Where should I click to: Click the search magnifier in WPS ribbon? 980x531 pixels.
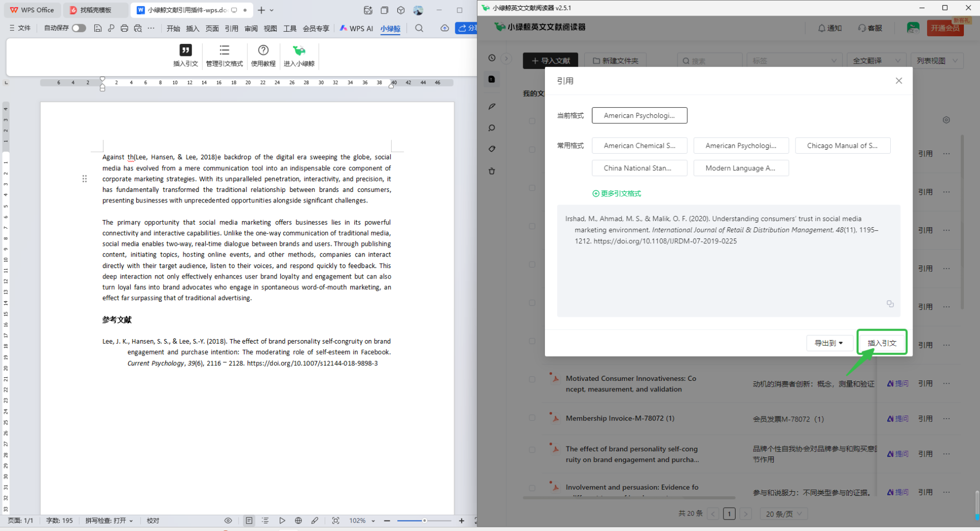419,28
